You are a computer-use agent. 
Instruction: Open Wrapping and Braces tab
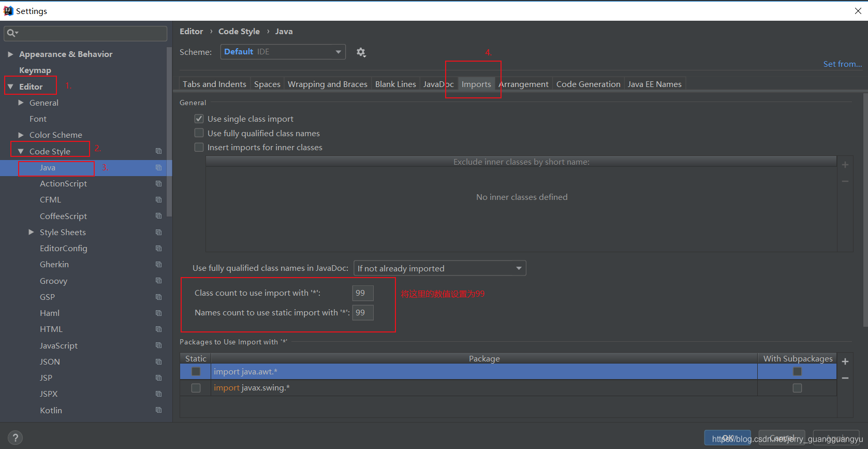point(327,84)
